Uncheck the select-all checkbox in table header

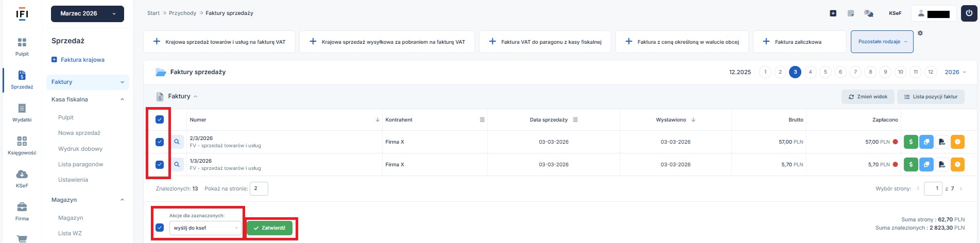coord(160,119)
